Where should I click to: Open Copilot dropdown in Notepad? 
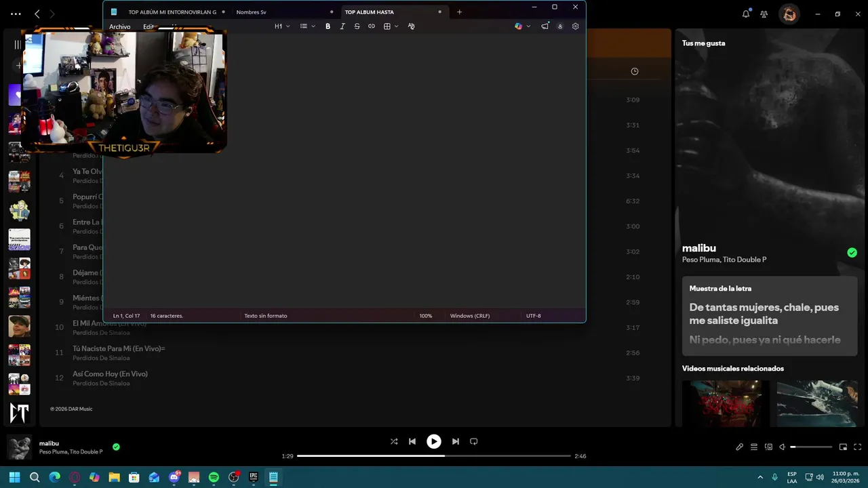[522, 26]
